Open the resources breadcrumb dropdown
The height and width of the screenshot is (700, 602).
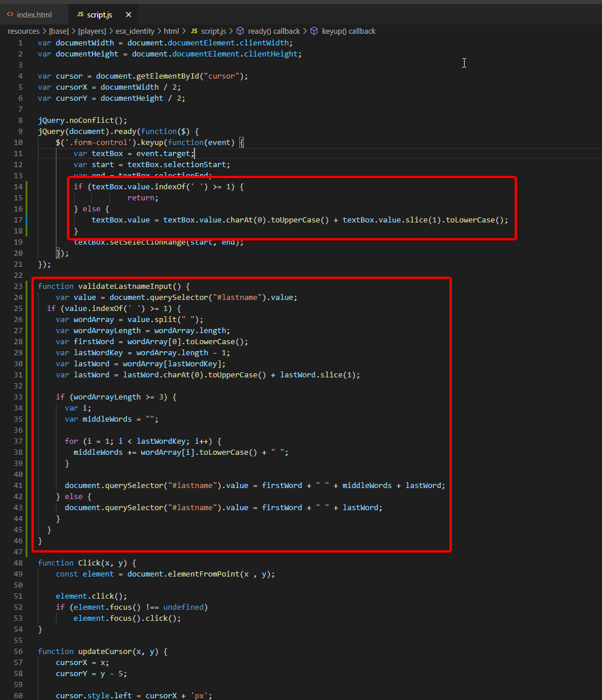click(23, 31)
